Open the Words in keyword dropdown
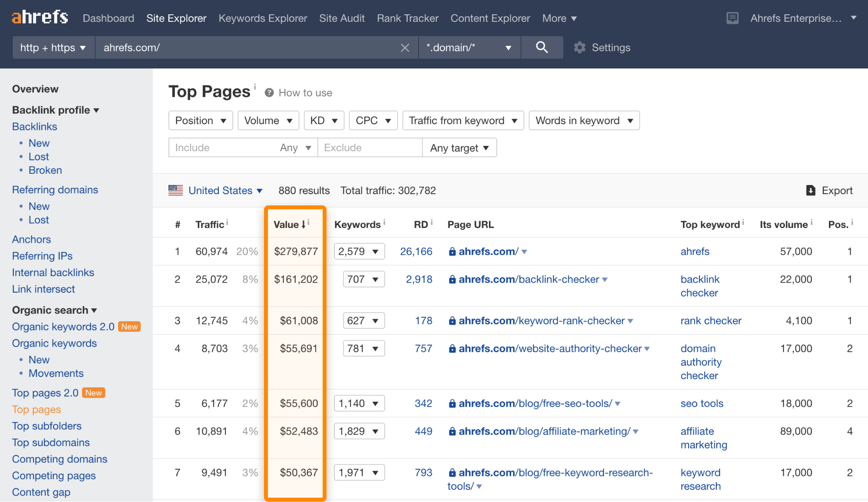 [584, 121]
